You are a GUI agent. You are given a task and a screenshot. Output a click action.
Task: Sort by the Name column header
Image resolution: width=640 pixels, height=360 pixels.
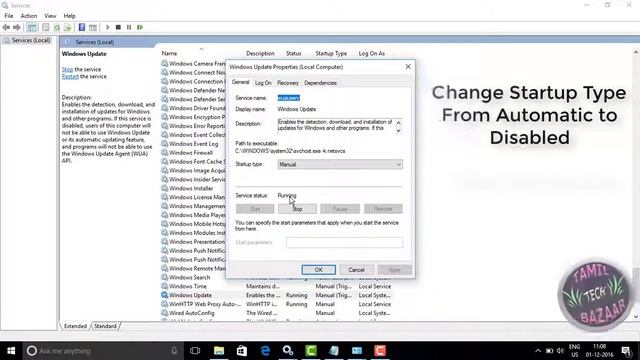(169, 53)
